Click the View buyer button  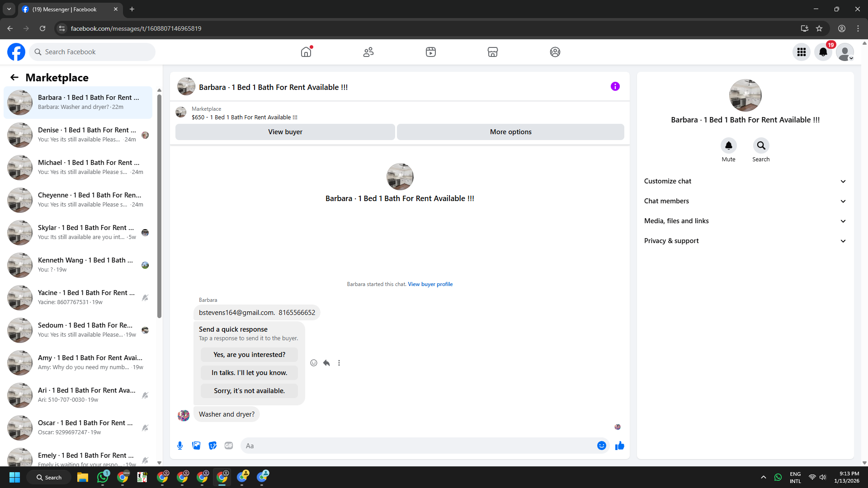coord(285,132)
